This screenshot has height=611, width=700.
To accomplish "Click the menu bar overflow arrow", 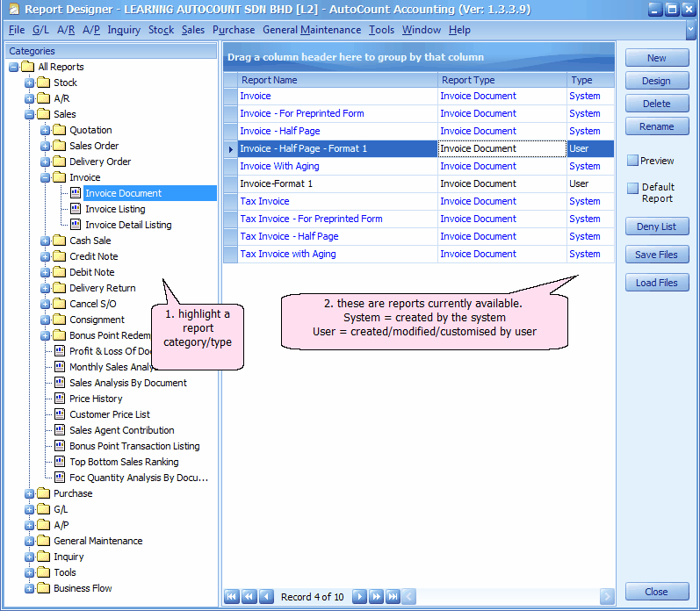I will pos(690,30).
